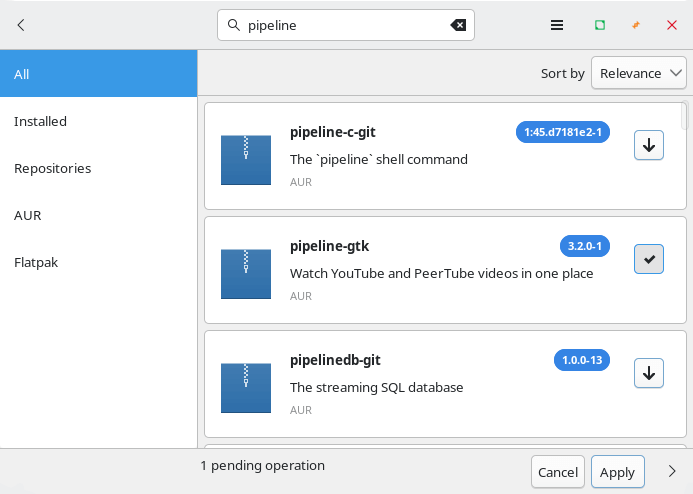Open the pipeline-gtk package title

coord(329,246)
